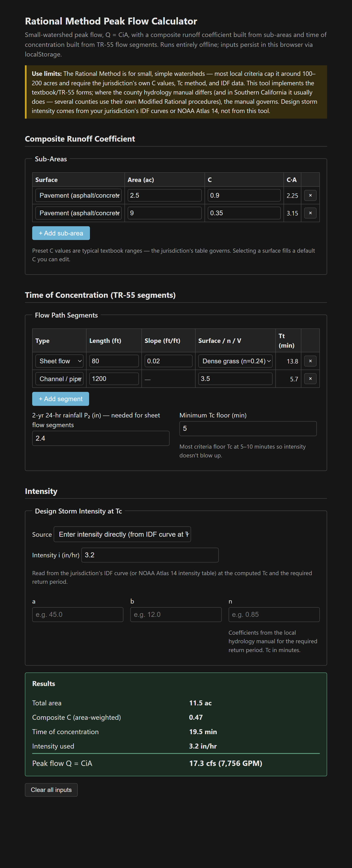
Task: Open the Channel / pipe type dropdown
Action: [x=59, y=379]
